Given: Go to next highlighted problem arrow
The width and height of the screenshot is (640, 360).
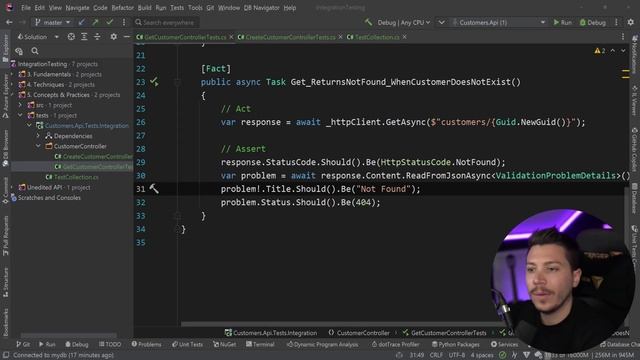Looking at the screenshot, I should tap(623, 51).
